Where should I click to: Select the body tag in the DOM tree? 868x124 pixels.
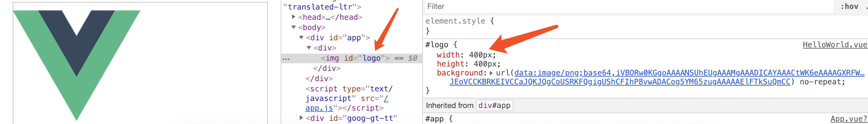(x=312, y=27)
